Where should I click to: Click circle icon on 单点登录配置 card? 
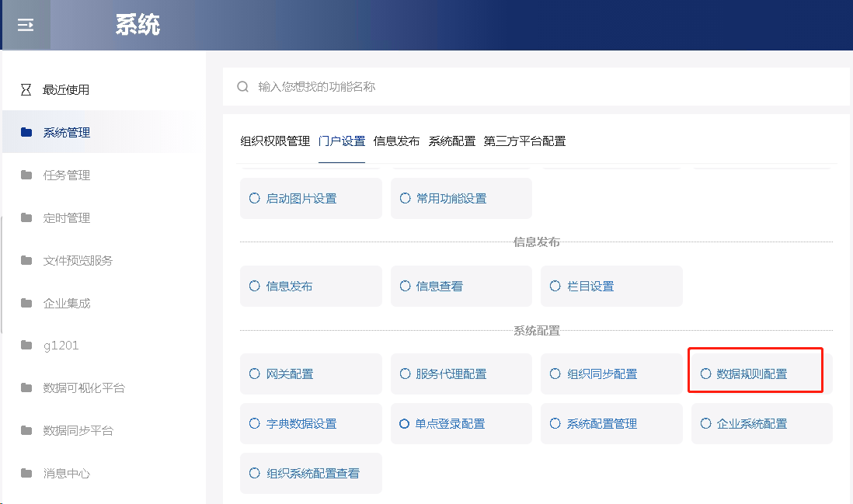pos(404,423)
